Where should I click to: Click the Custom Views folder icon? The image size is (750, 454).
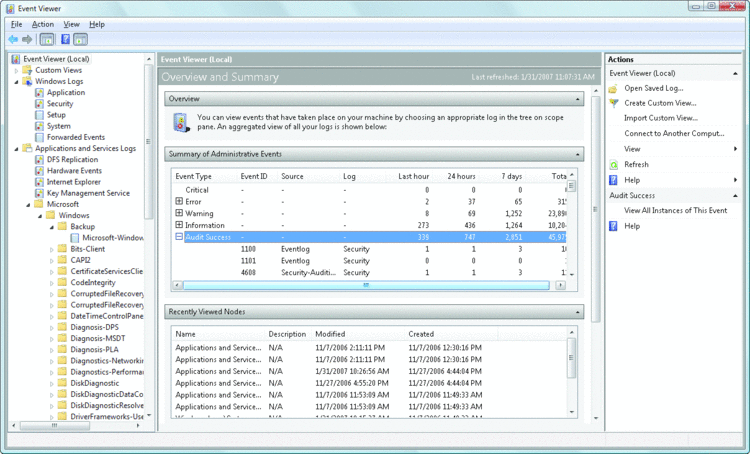pyautogui.click(x=27, y=70)
